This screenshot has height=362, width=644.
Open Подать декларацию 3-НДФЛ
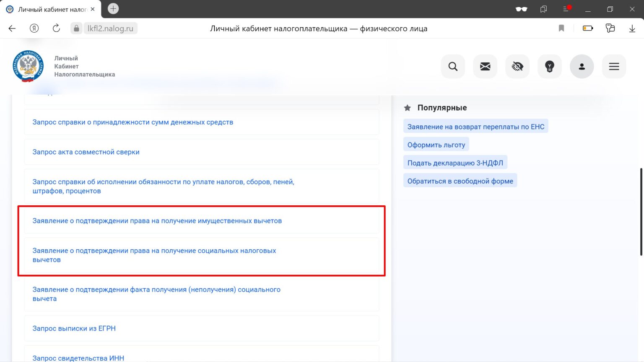click(x=455, y=163)
